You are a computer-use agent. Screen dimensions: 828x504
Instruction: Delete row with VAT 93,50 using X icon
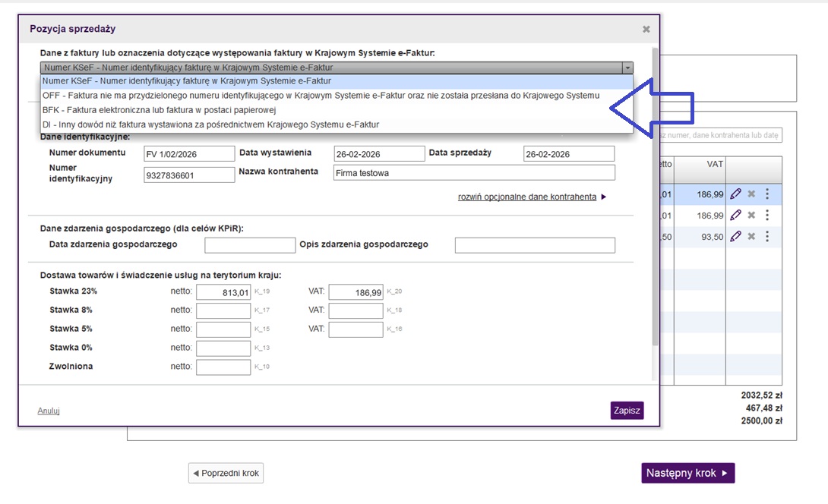751,236
